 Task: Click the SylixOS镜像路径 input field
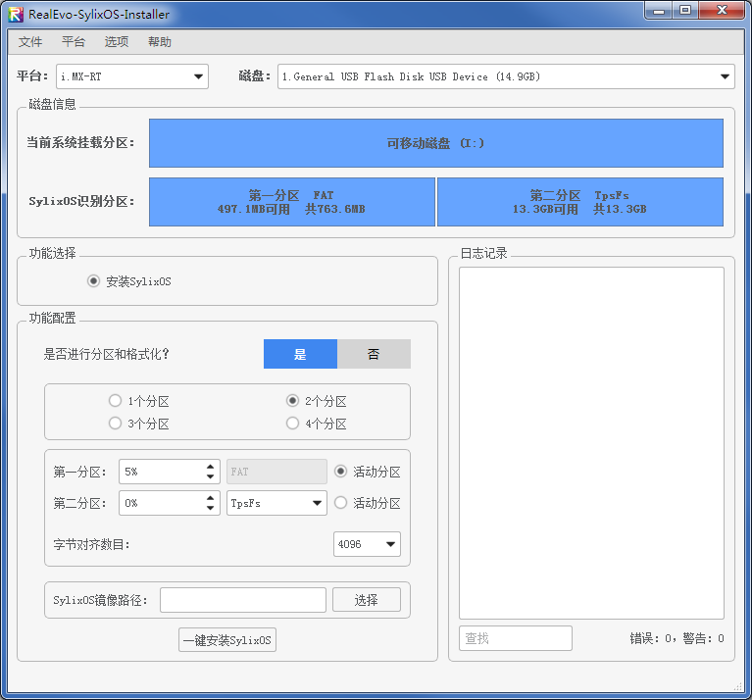243,600
